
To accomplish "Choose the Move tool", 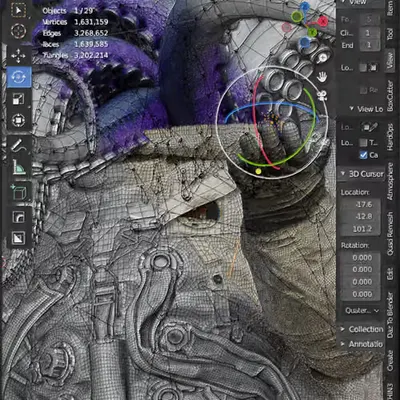I will [18, 56].
